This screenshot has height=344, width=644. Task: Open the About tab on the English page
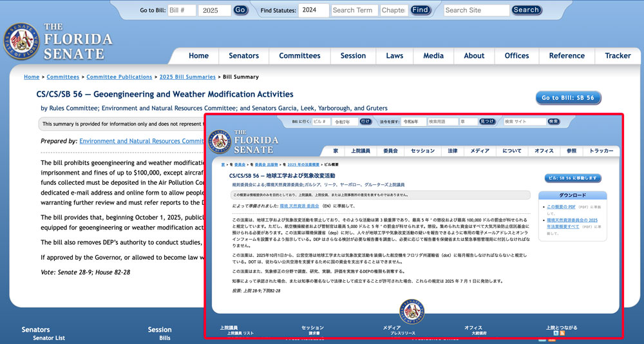475,56
